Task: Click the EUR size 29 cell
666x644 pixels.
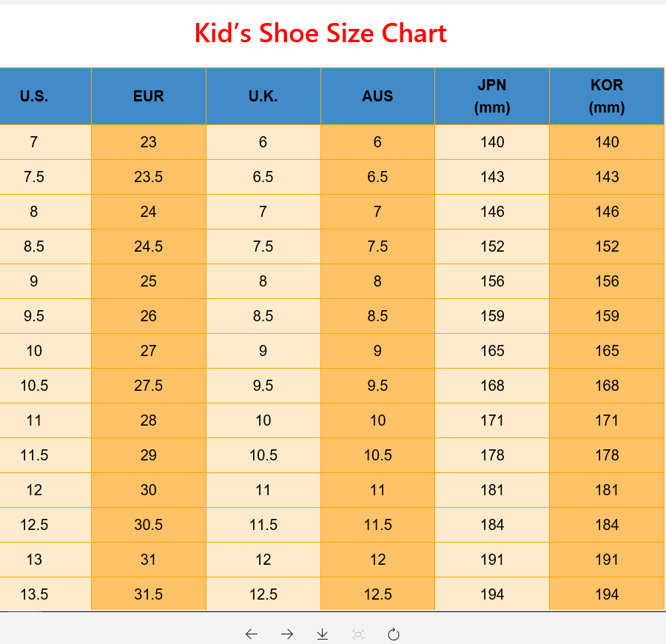Action: tap(149, 455)
